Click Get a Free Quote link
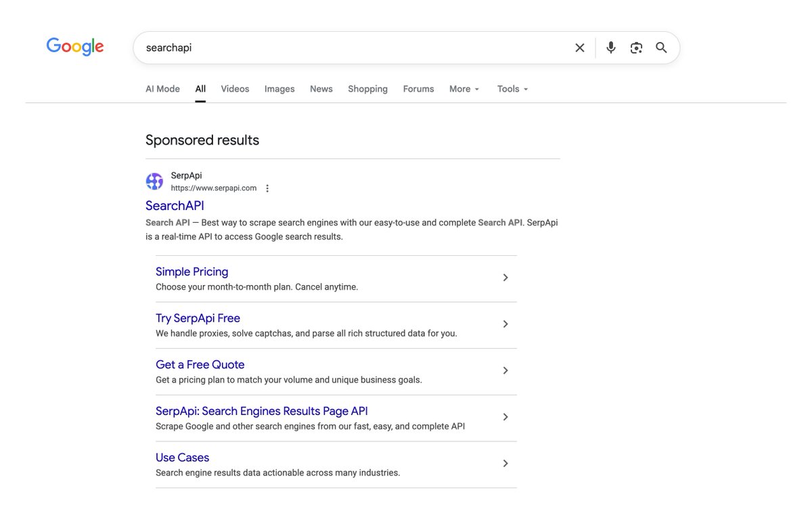This screenshot has height=520, width=812. [x=200, y=364]
